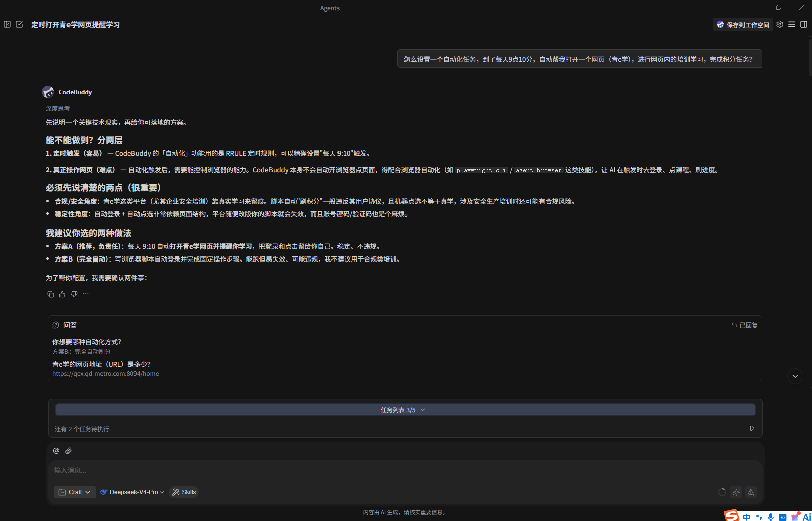This screenshot has width=812, height=521.
Task: Save the conversation via 保存到工作空间
Action: coord(743,25)
